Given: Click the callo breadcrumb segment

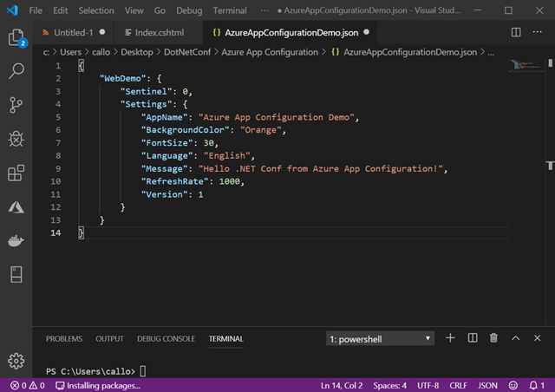Looking at the screenshot, I should [101, 52].
